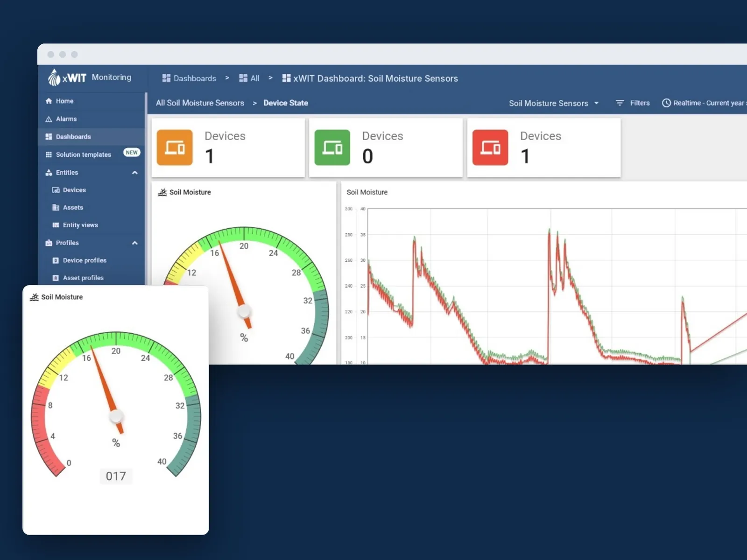747x560 pixels.
Task: Click the xWIT Monitoring logo
Action: tap(90, 77)
